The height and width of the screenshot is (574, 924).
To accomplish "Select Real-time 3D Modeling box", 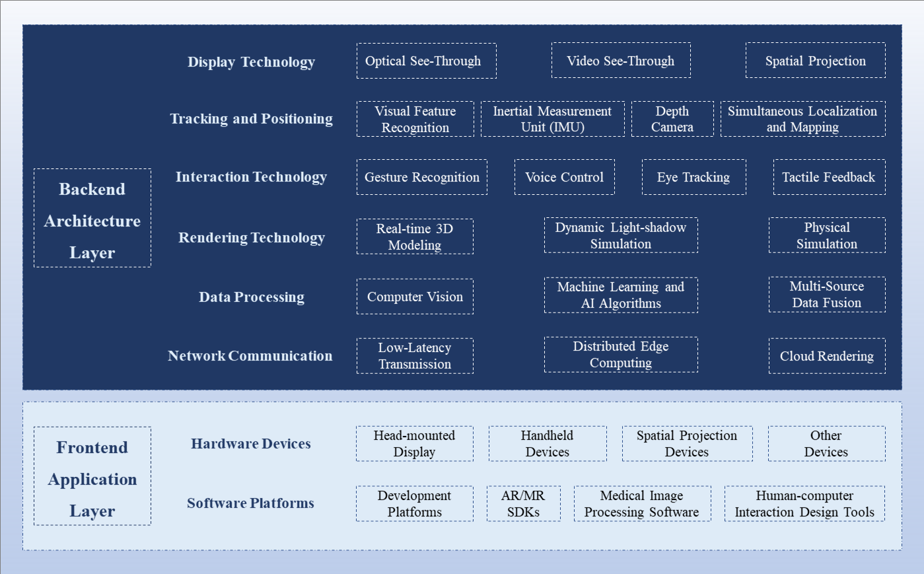I will [x=415, y=236].
